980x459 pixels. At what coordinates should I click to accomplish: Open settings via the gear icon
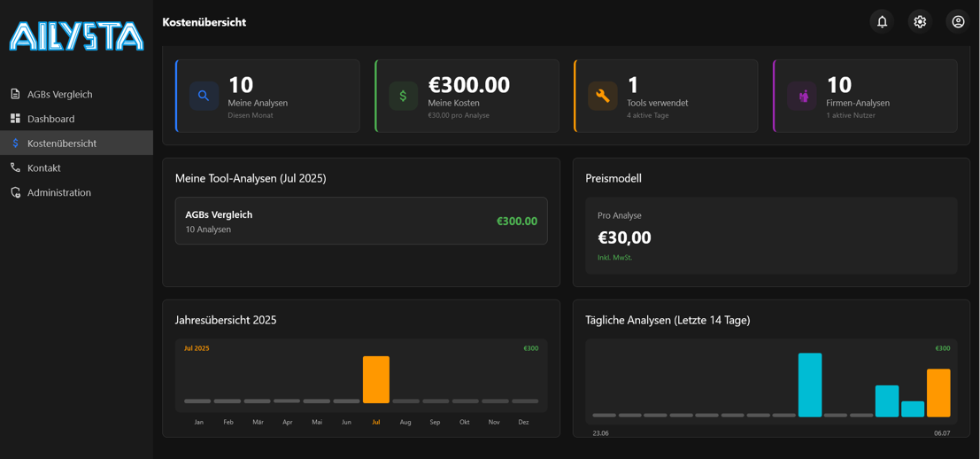(x=920, y=22)
